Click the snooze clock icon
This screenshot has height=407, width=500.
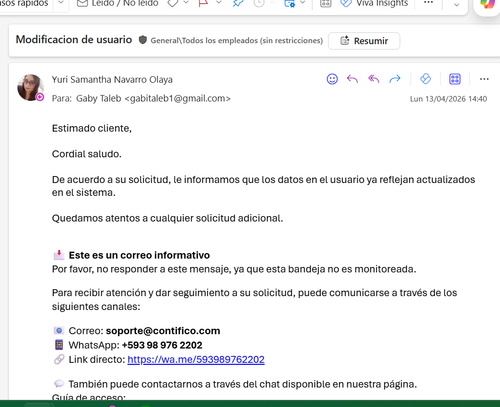click(259, 3)
